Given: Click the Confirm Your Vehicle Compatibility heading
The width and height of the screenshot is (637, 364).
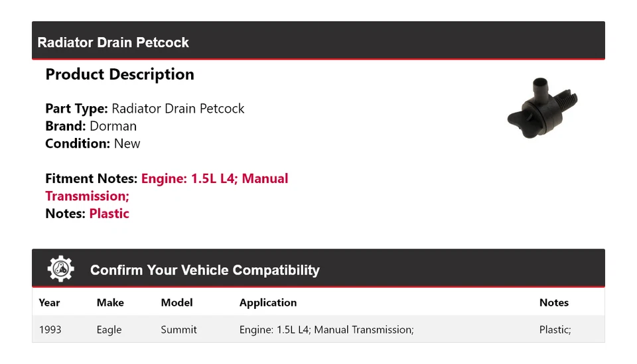Looking at the screenshot, I should point(204,271).
